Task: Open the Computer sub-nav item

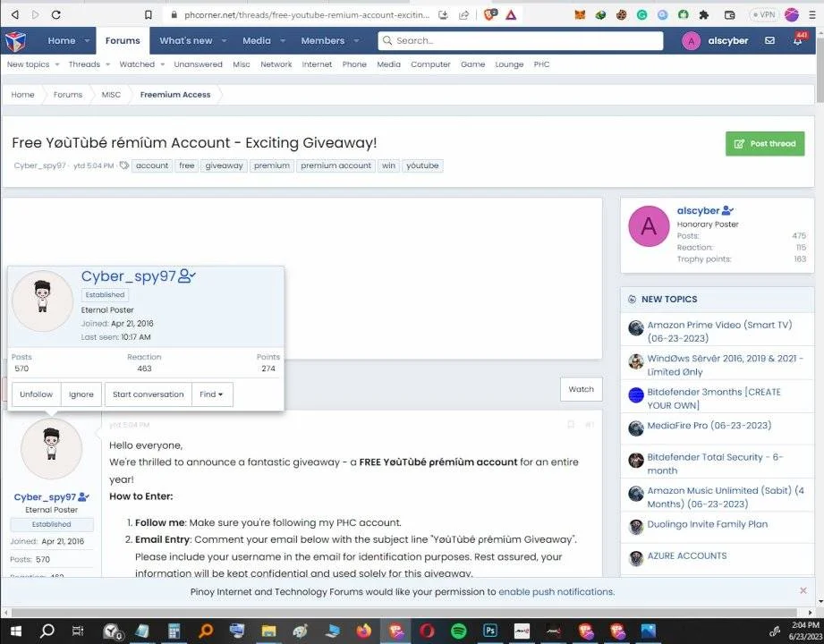Action: (x=430, y=64)
